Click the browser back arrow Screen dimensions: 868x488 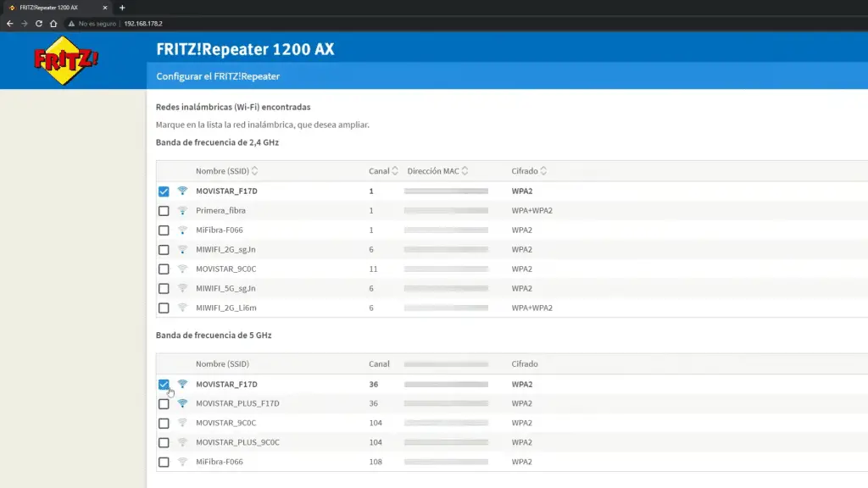(9, 24)
